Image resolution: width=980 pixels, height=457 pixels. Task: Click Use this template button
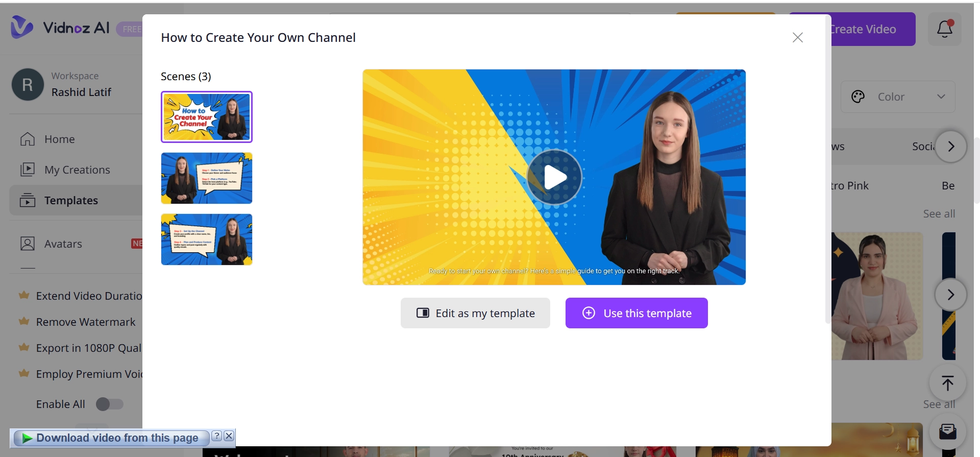pos(636,313)
